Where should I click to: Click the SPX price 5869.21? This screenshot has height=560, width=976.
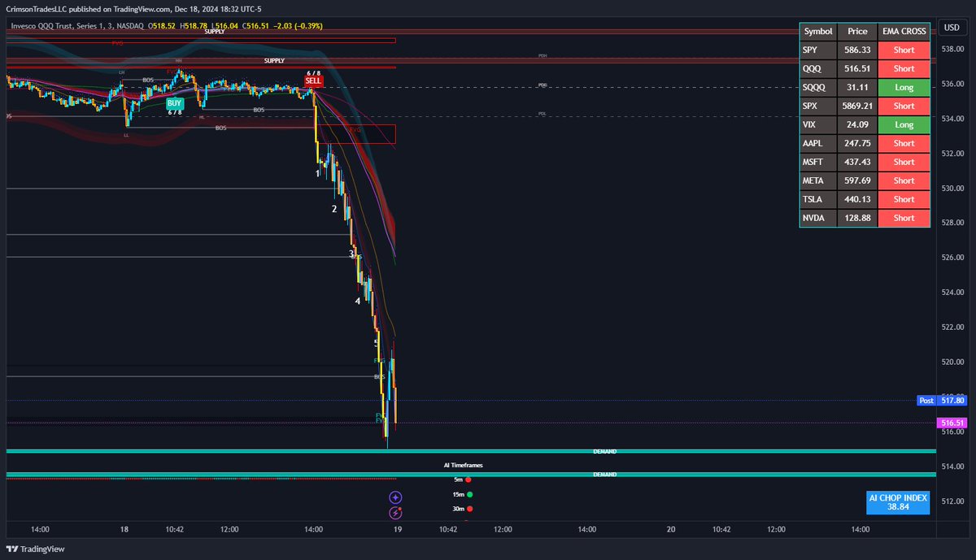[857, 106]
